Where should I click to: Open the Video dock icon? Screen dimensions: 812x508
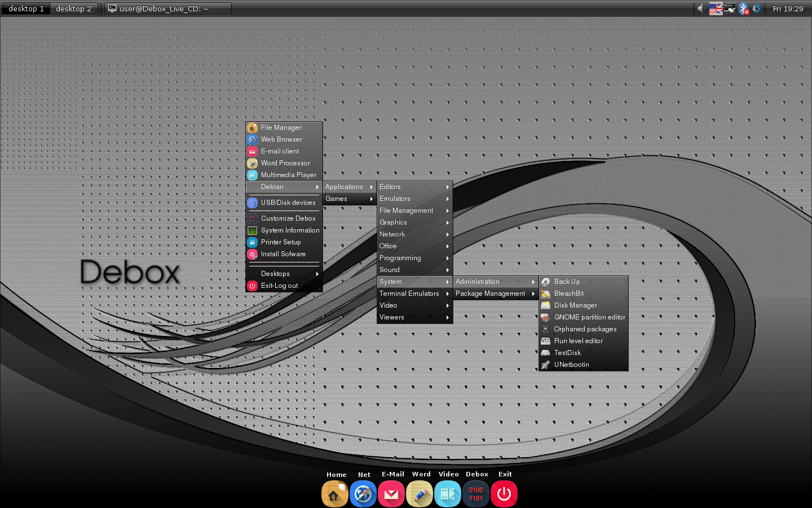tap(448, 494)
